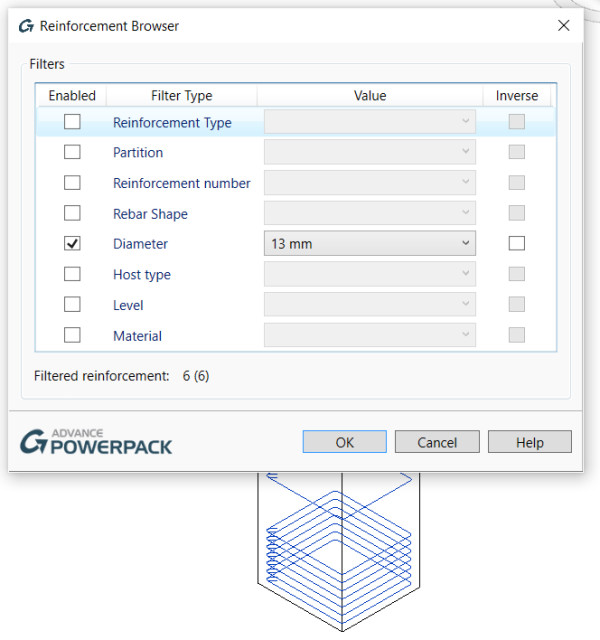The image size is (600, 640).
Task: Enable the Reinforcement Type filter checkbox
Action: click(x=72, y=122)
